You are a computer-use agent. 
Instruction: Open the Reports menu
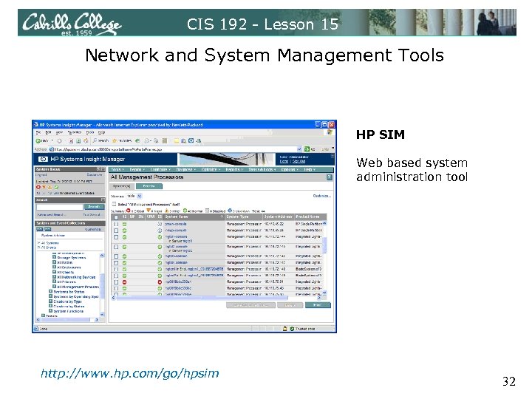point(234,169)
